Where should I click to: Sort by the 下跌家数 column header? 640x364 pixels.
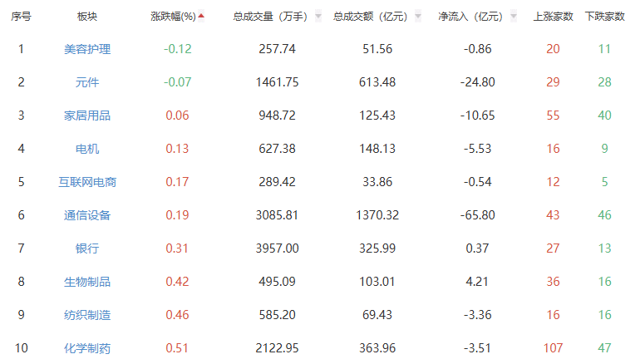(604, 17)
